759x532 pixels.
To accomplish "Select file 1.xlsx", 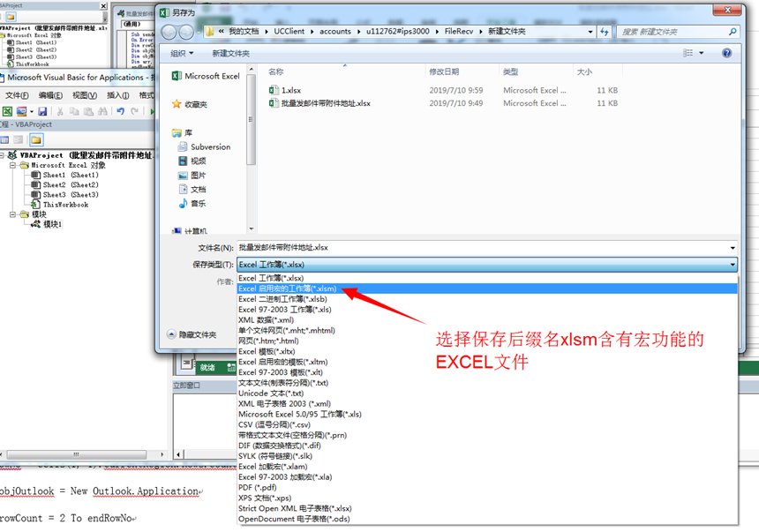I will coord(285,90).
